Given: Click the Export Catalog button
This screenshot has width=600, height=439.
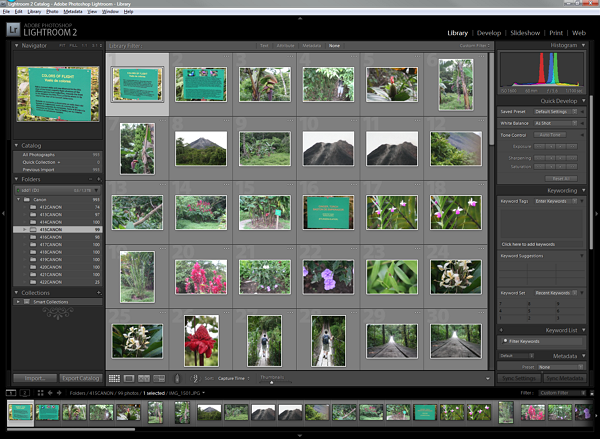Looking at the screenshot, I should point(81,378).
